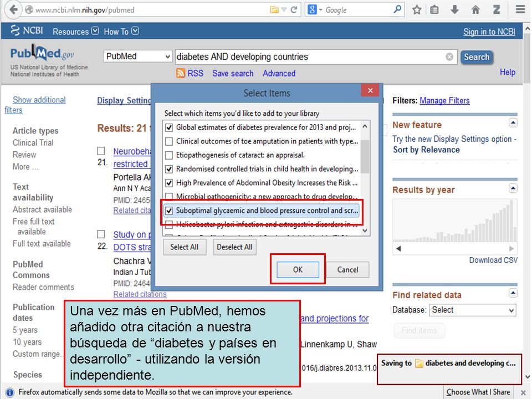Click the magnifier in the Google search box
Image resolution: width=532 pixels, height=399 pixels.
pos(397,9)
